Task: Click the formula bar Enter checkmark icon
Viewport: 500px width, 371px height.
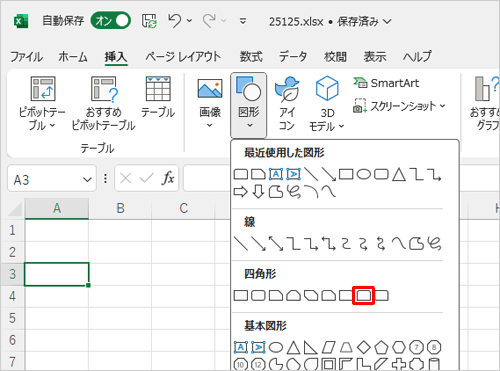Action: click(x=147, y=179)
